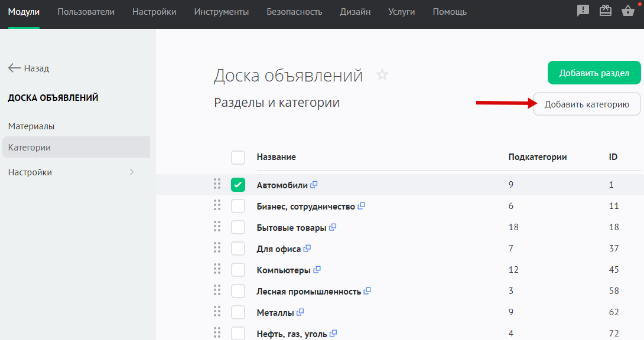Viewport: 644px width, 340px height.
Task: Click the favorite star next to Доска объявлений
Action: pos(382,75)
